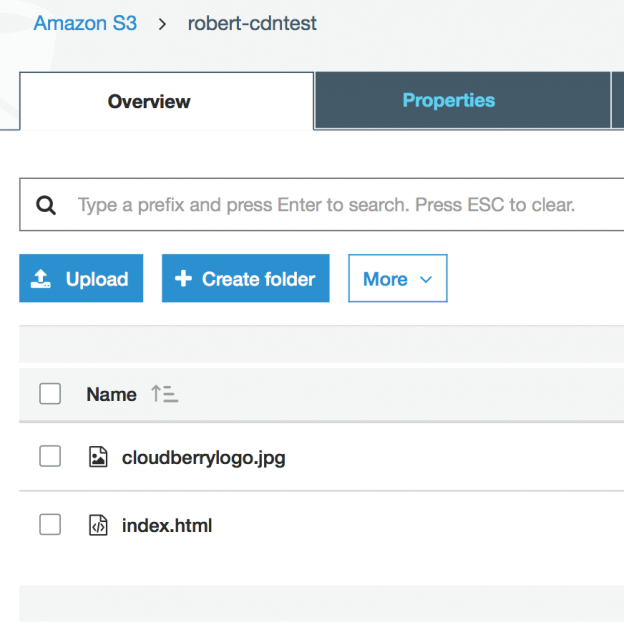
Task: Open the More dropdown menu
Action: tap(398, 278)
